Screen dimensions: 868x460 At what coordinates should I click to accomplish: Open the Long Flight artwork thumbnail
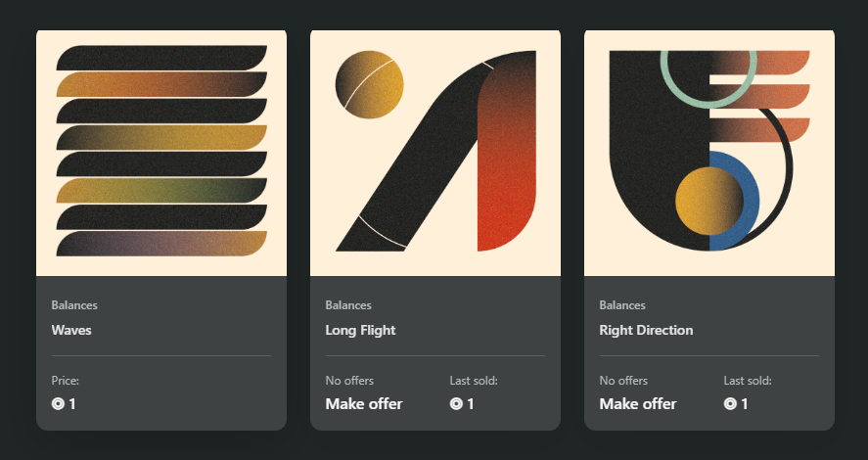[x=435, y=153]
